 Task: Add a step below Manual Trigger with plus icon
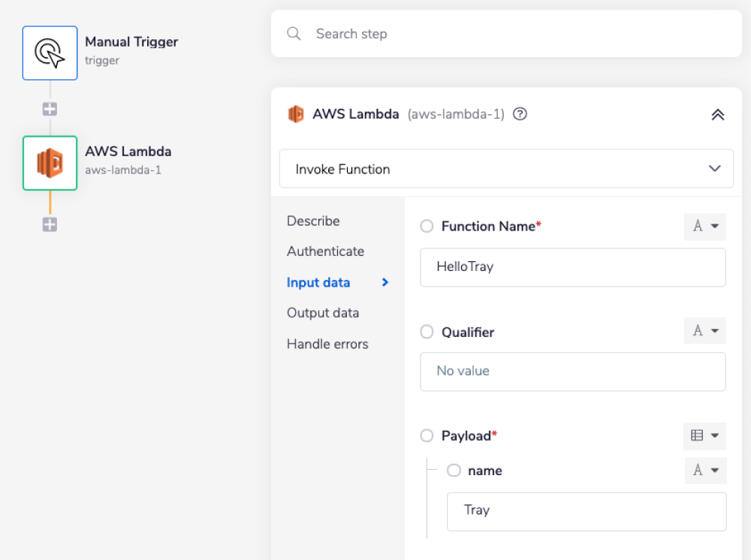coord(50,108)
